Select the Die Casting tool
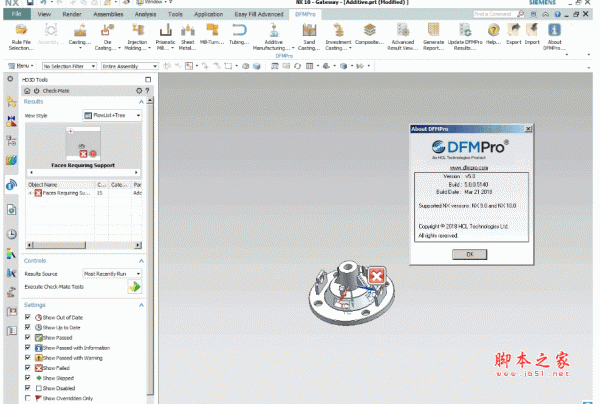The height and width of the screenshot is (404, 600). (x=108, y=37)
